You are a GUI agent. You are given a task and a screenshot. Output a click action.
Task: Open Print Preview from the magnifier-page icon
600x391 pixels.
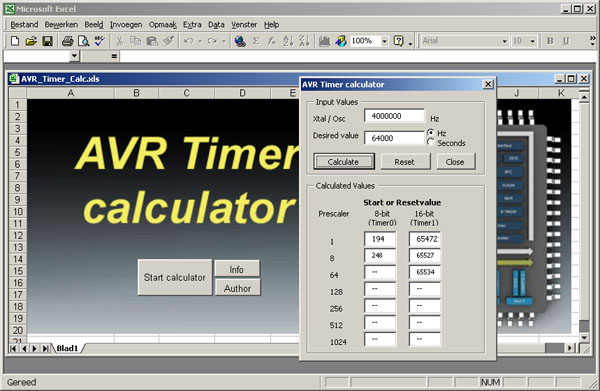pyautogui.click(x=83, y=41)
